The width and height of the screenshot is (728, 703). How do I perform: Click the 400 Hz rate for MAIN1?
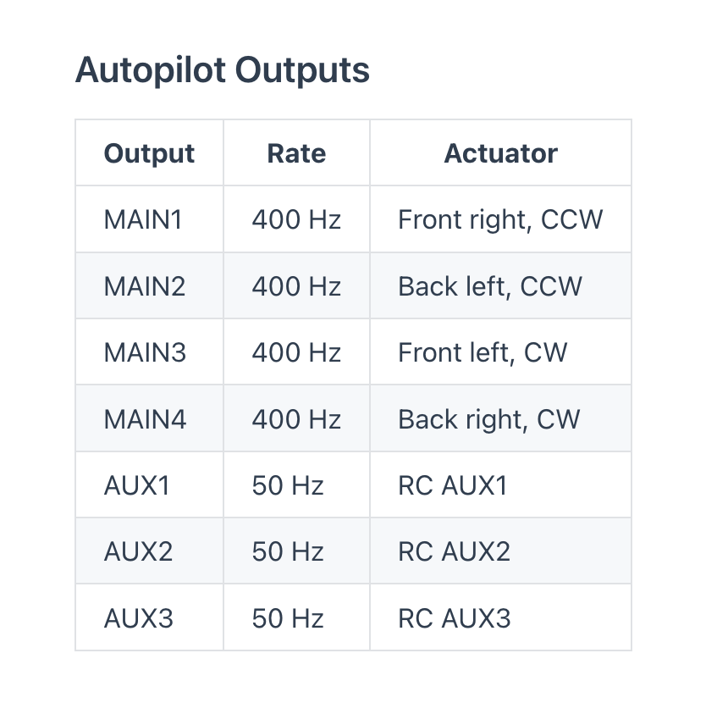[x=296, y=219]
